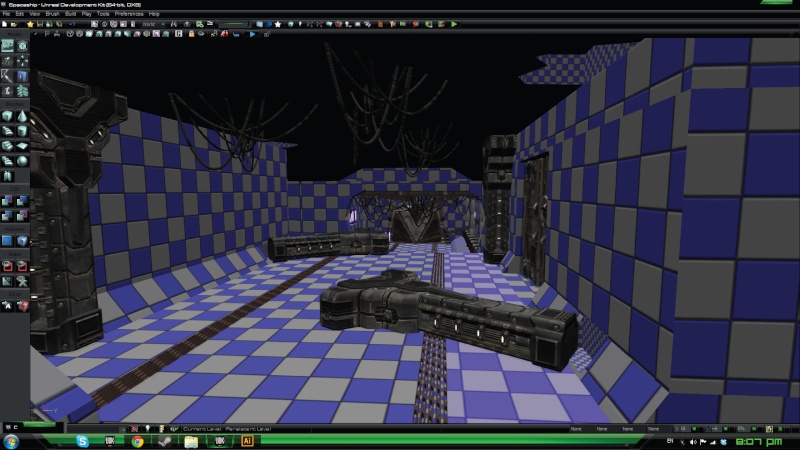The height and width of the screenshot is (450, 800).
Task: Open the Build menu
Action: [x=70, y=14]
